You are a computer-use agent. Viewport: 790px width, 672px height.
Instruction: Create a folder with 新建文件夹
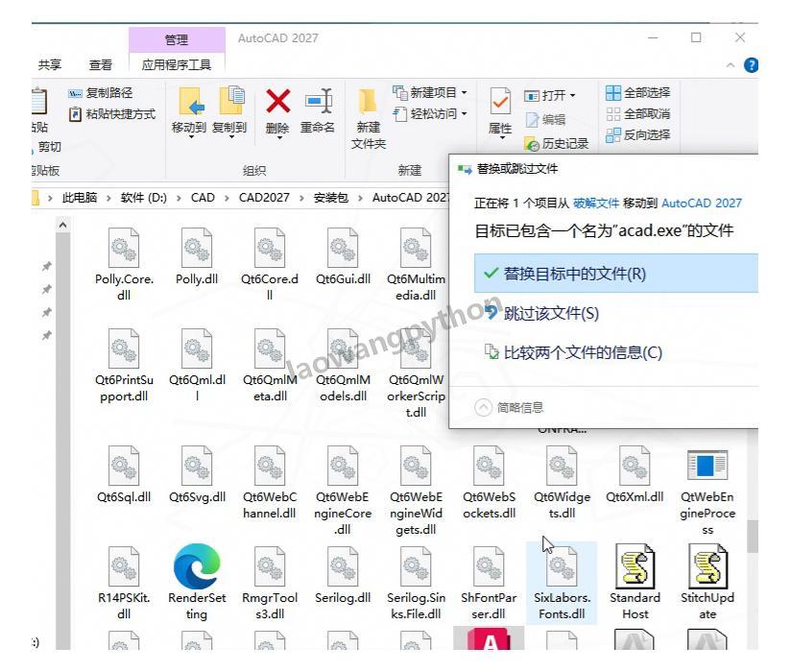(369, 119)
